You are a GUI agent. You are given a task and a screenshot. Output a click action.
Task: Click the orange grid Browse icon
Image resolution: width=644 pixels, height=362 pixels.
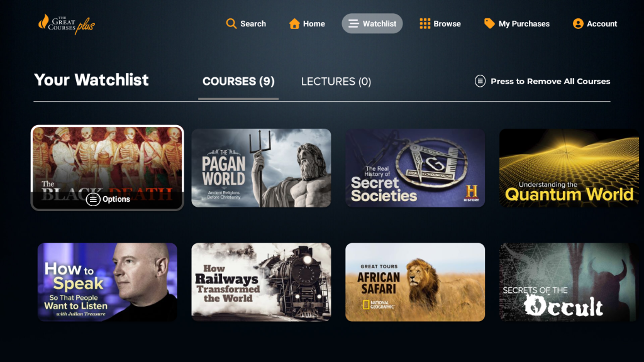[x=425, y=24]
